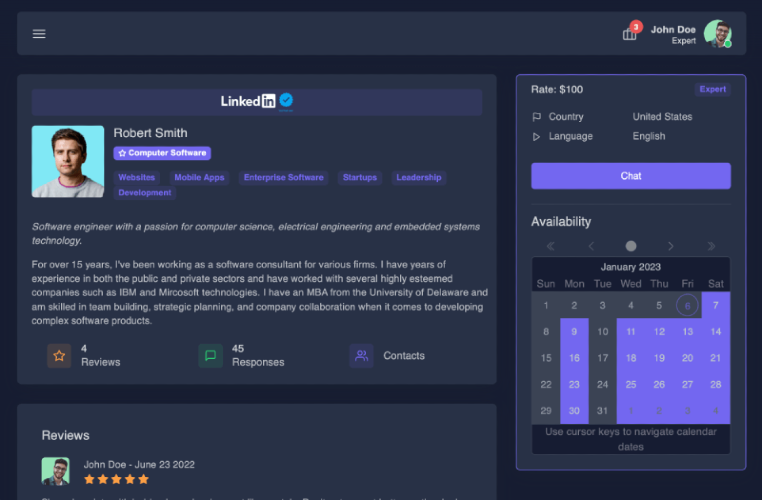This screenshot has height=500, width=762.
Task: Select the Startups tag
Action: pos(360,177)
